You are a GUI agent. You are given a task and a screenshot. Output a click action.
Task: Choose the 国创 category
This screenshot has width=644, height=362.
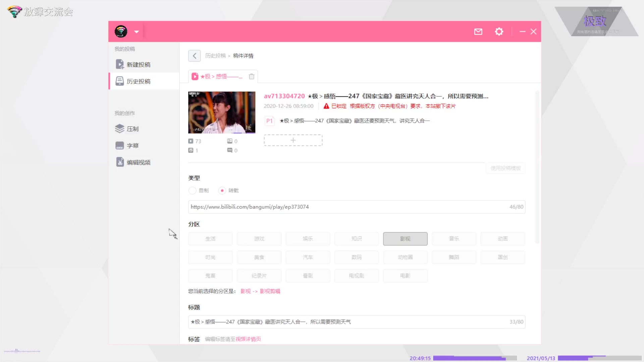503,257
